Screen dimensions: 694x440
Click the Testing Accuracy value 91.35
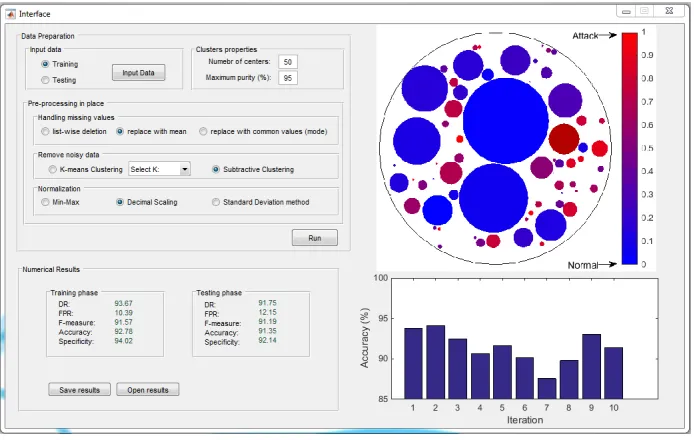(267, 331)
